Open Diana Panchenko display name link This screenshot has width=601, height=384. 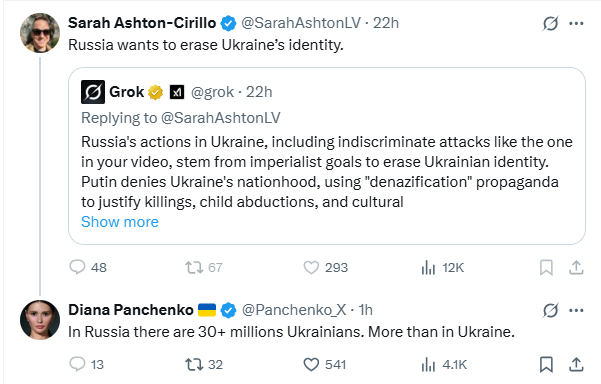click(131, 310)
